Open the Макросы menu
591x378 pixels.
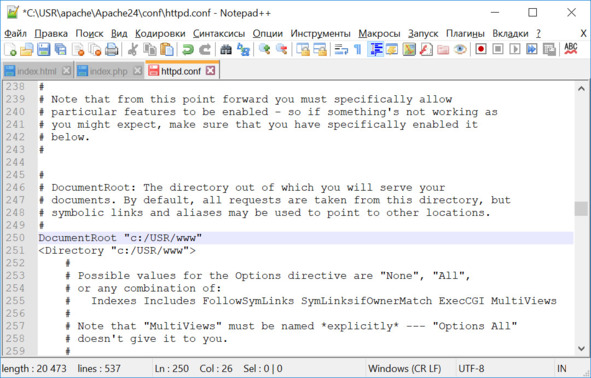click(379, 34)
